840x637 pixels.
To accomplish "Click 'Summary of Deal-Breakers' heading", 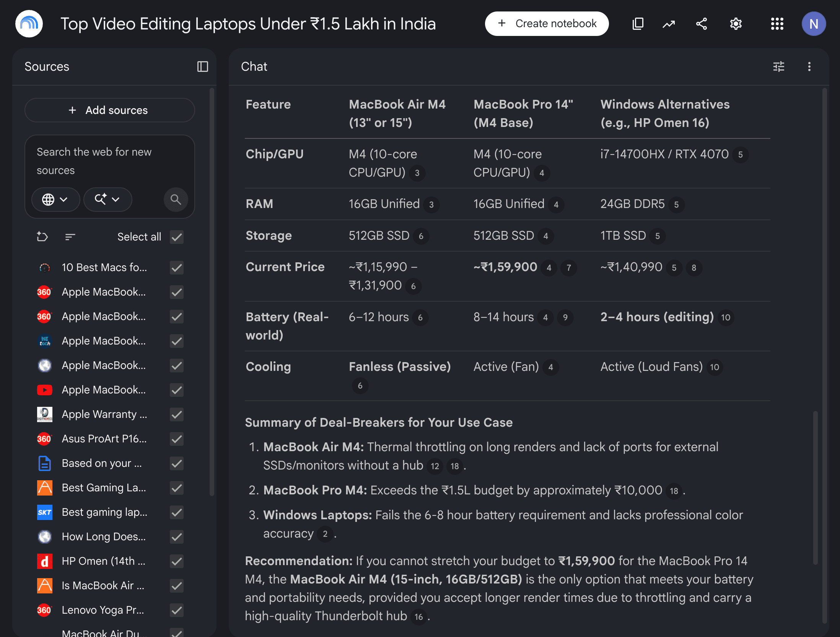I will click(x=379, y=422).
